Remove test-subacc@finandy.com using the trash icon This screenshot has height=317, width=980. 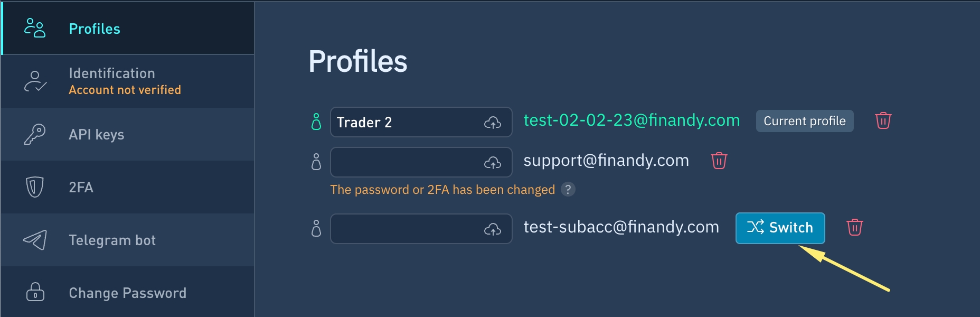[x=855, y=228]
